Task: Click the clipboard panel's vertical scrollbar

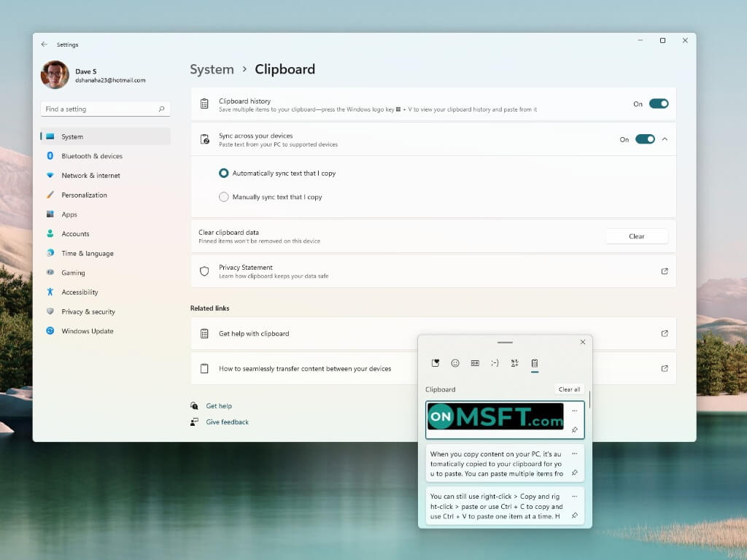Action: coord(589,400)
